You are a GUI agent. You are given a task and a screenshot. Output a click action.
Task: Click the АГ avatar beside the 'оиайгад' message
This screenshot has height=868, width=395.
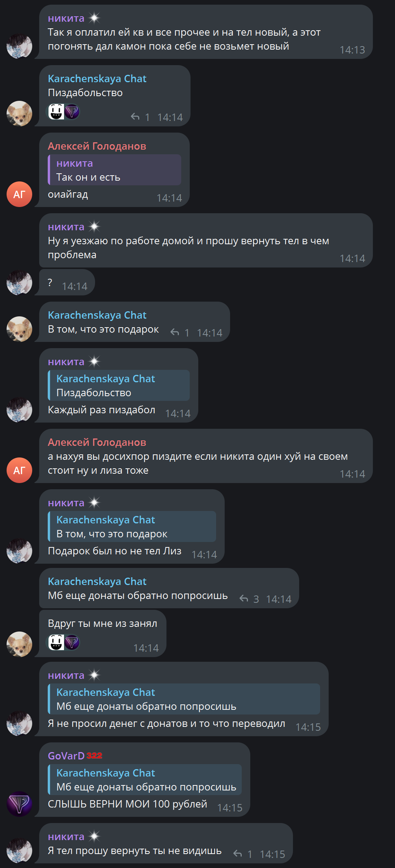[19, 194]
